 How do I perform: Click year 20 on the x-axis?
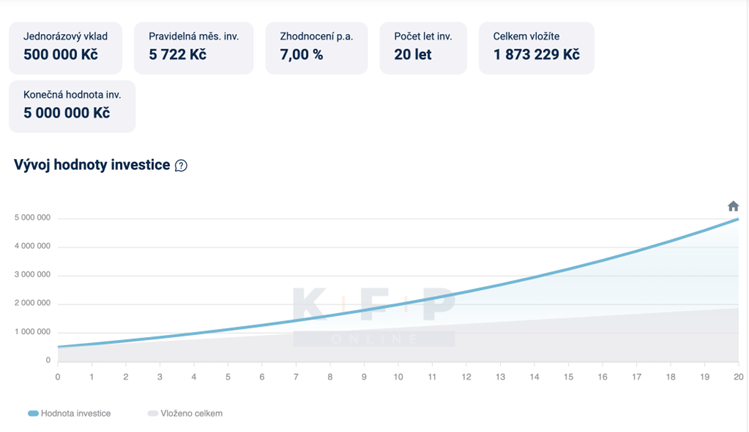(x=738, y=377)
